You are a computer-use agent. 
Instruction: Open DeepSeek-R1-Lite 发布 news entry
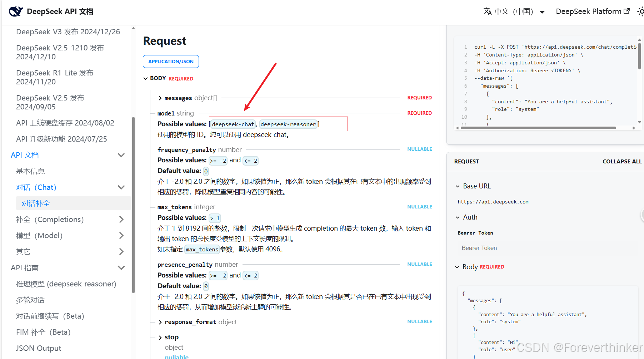(55, 77)
